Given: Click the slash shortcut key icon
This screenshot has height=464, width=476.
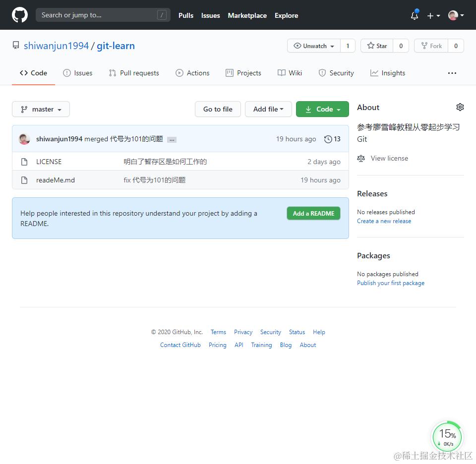Looking at the screenshot, I should 162,15.
